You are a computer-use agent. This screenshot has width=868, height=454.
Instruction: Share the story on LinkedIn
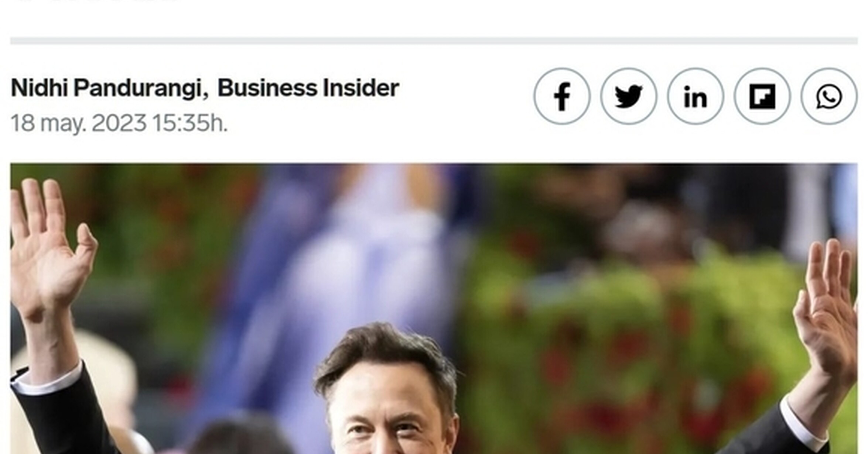coord(696,96)
